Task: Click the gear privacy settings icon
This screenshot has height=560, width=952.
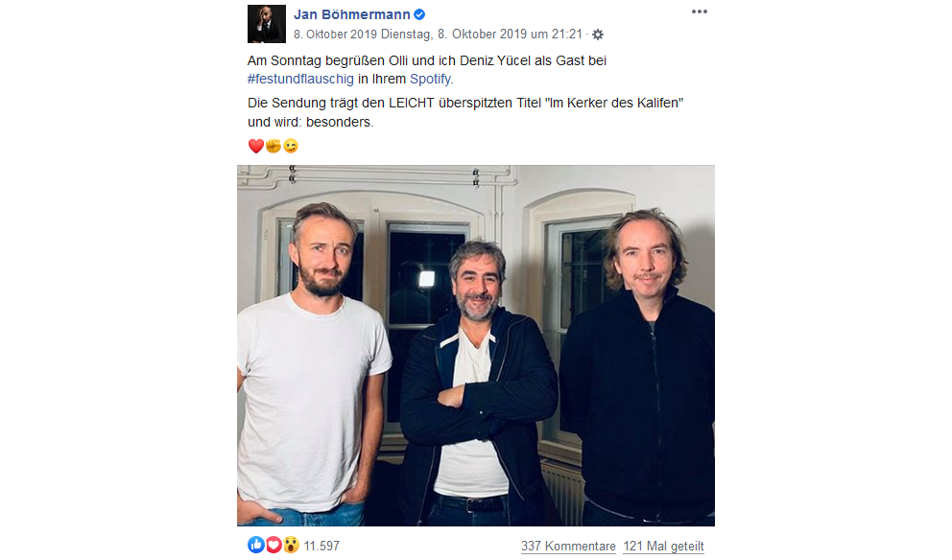Action: click(598, 35)
